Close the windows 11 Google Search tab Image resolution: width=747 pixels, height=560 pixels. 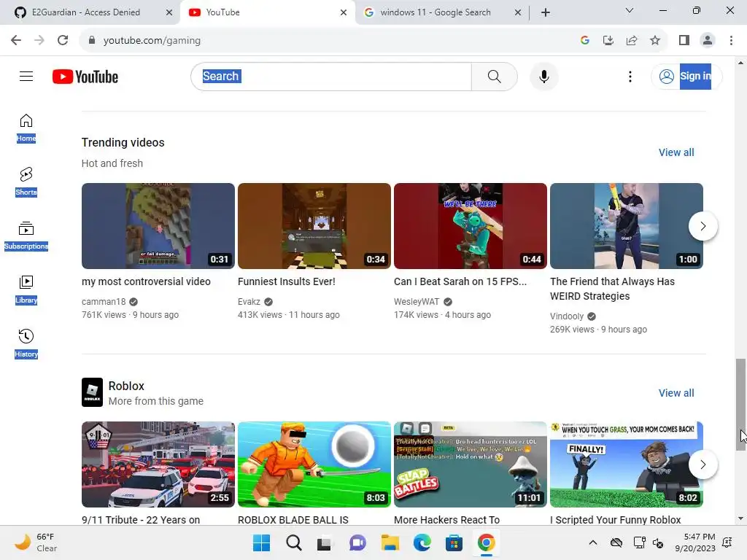pyautogui.click(x=518, y=12)
